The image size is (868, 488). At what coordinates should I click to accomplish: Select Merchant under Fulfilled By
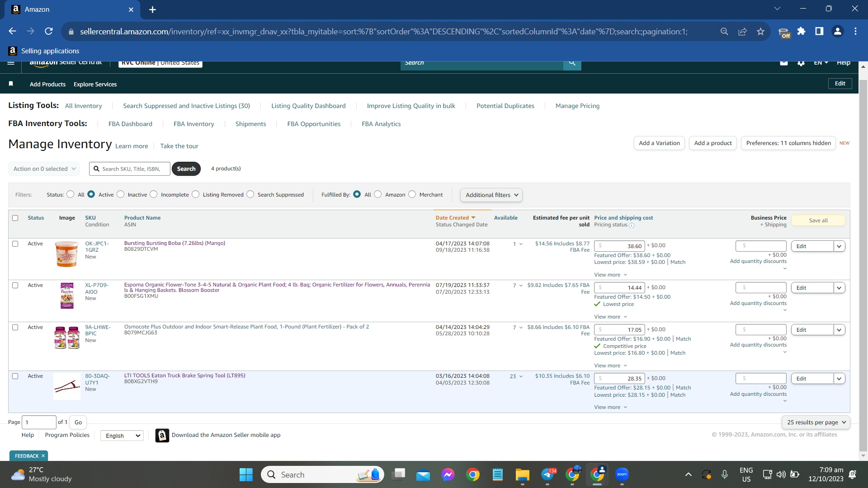click(x=412, y=194)
